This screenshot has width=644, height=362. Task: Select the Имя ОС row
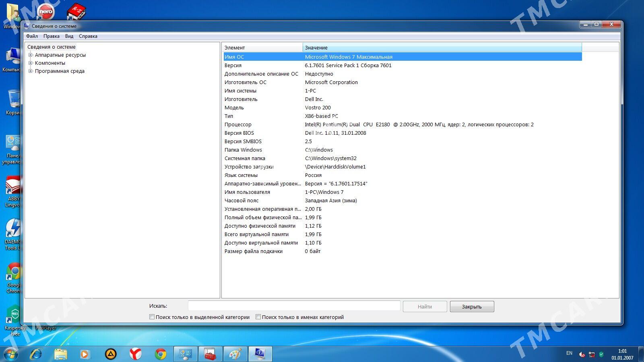tap(402, 57)
